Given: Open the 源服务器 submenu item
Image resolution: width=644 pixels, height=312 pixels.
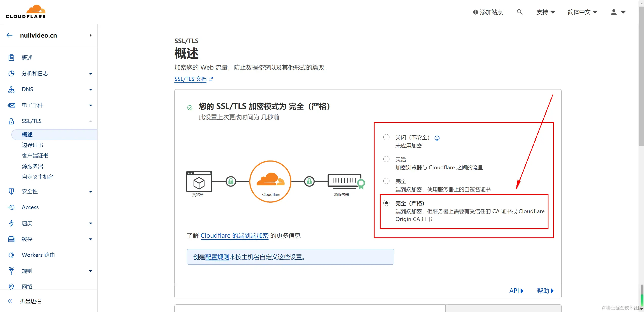Looking at the screenshot, I should click(33, 166).
